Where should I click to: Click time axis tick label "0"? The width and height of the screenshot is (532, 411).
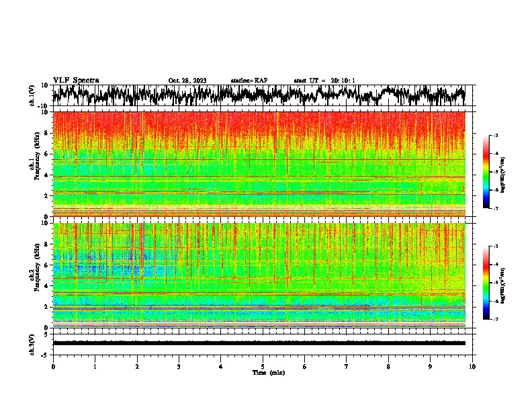click(x=53, y=367)
